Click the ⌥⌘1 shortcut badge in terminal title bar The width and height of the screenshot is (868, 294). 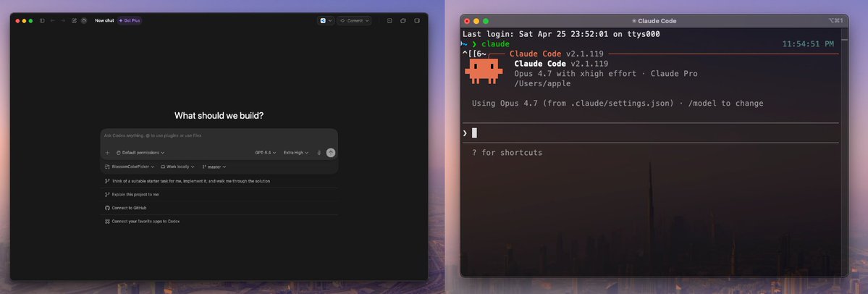coord(836,20)
